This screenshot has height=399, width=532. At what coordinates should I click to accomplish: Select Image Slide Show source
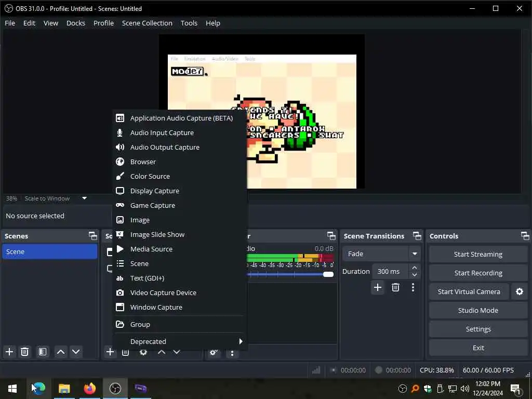pyautogui.click(x=179, y=234)
